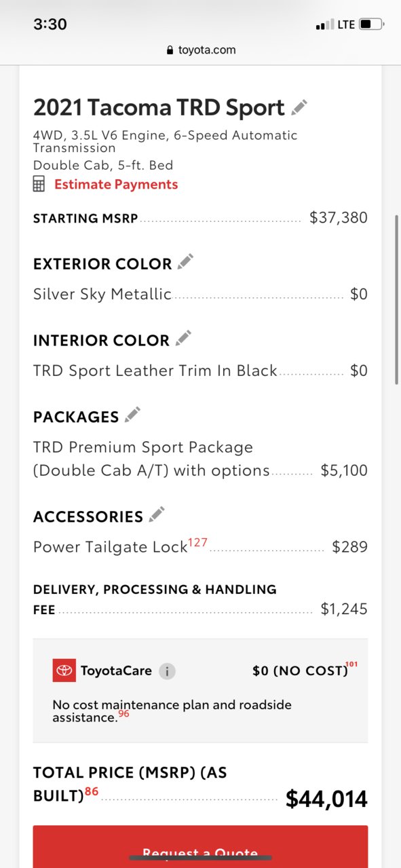Viewport: 401px width, 868px height.
Task: Open footnote 101 next to No Cost
Action: [351, 664]
